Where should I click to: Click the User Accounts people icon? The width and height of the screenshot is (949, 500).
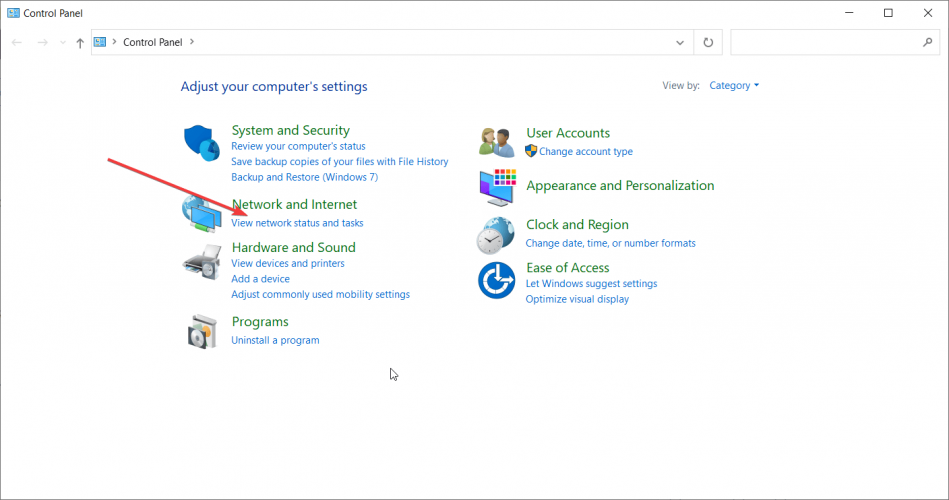[497, 142]
